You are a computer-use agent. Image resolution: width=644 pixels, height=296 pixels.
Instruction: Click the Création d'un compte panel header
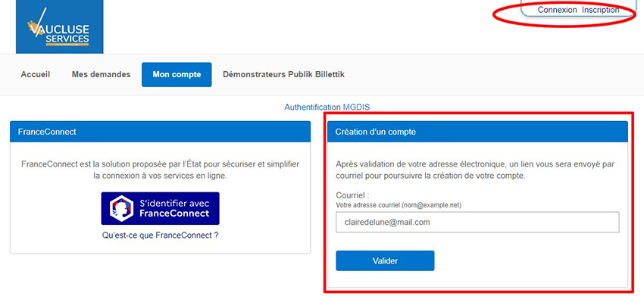click(x=477, y=132)
